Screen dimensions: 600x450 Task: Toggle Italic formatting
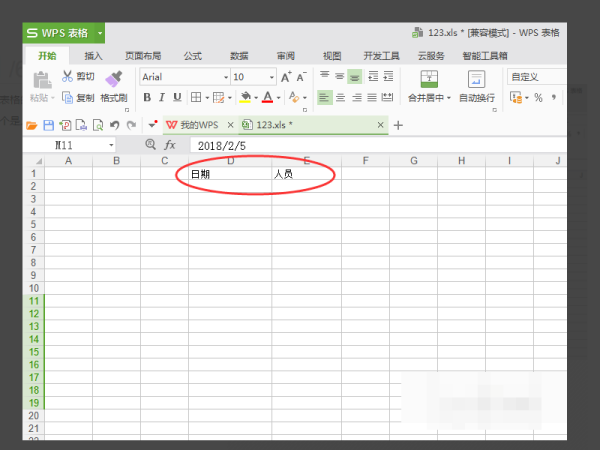click(162, 97)
